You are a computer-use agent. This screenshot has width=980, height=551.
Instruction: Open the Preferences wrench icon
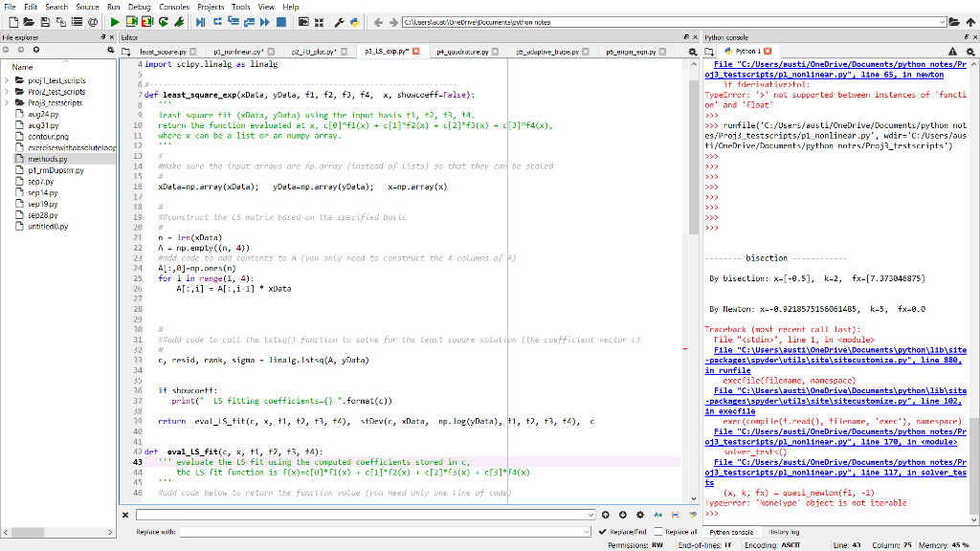(x=339, y=21)
